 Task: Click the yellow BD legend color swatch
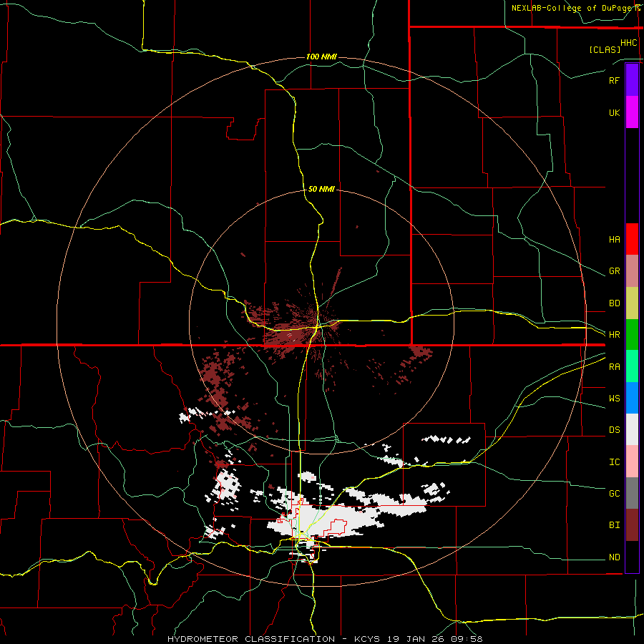coord(632,303)
